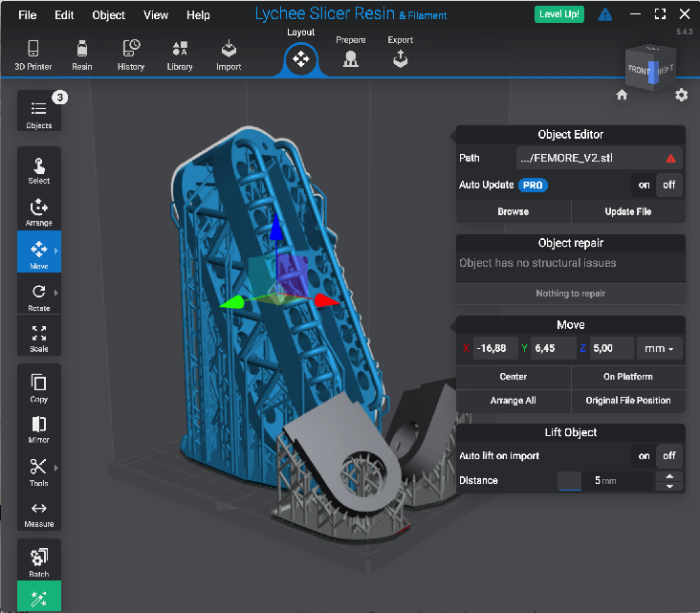This screenshot has width=700, height=613.
Task: Activate the Select tool
Action: [39, 171]
